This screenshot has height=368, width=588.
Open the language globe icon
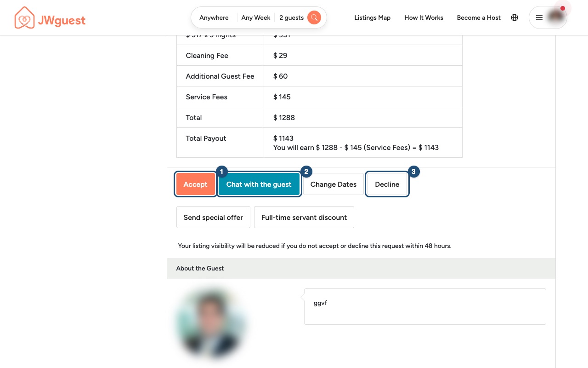tap(514, 17)
